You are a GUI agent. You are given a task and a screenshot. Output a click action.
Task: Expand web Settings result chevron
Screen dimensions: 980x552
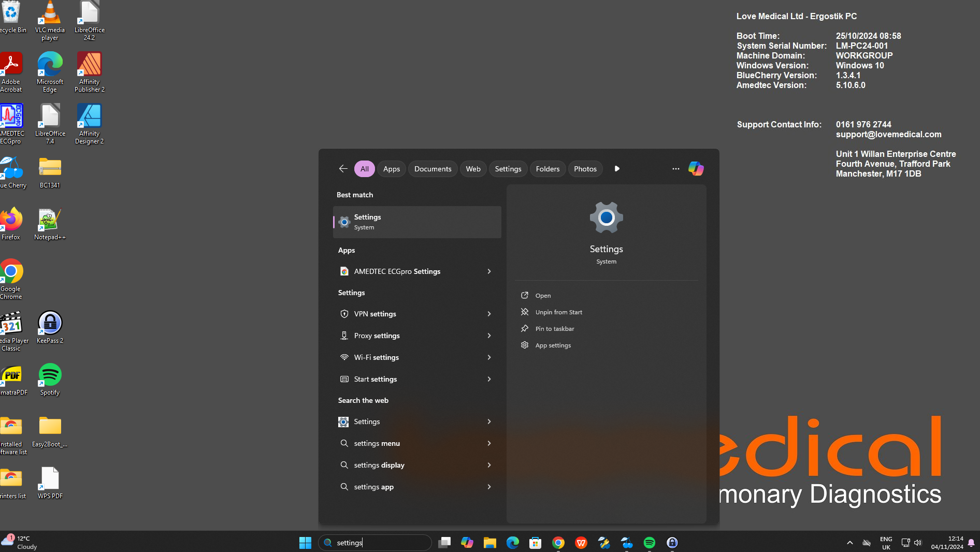pos(489,422)
